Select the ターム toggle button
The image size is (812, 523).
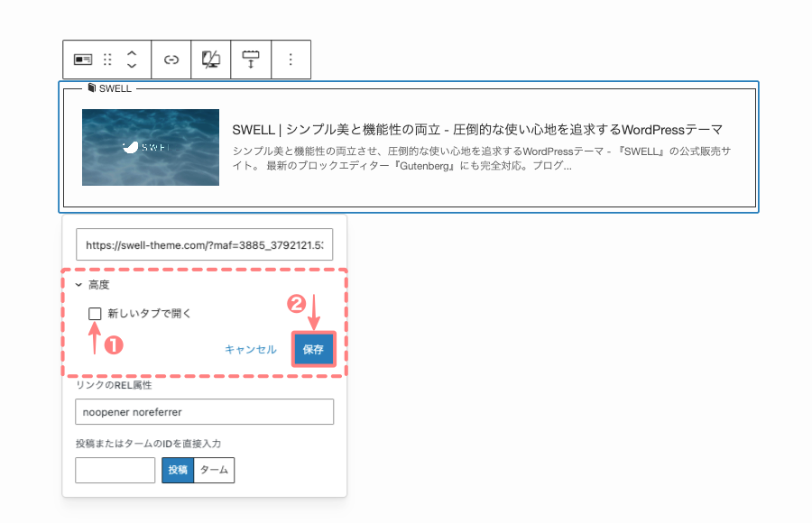coord(214,470)
